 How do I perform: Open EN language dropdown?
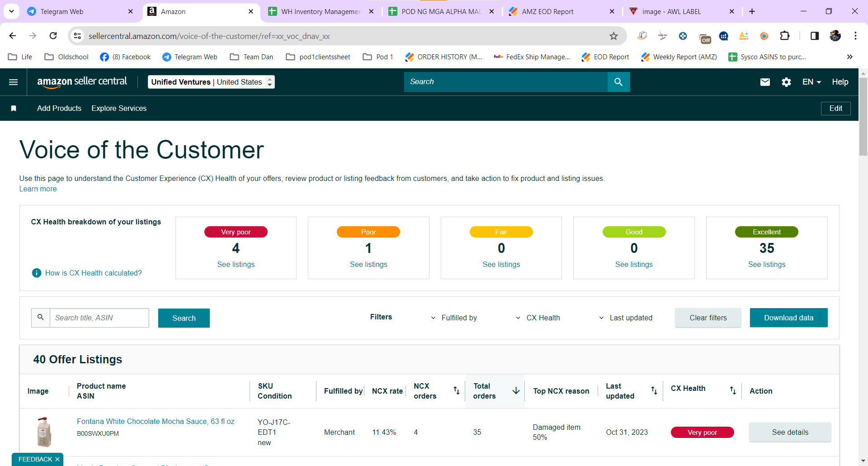811,82
